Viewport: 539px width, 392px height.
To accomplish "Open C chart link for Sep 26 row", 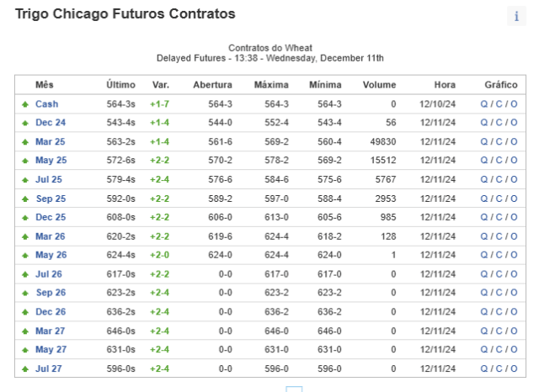I will pyautogui.click(x=499, y=293).
